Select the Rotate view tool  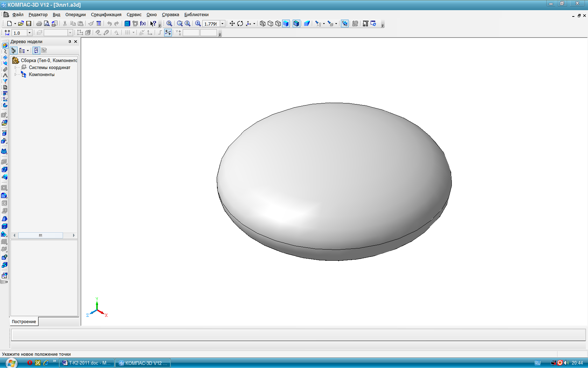(x=240, y=23)
